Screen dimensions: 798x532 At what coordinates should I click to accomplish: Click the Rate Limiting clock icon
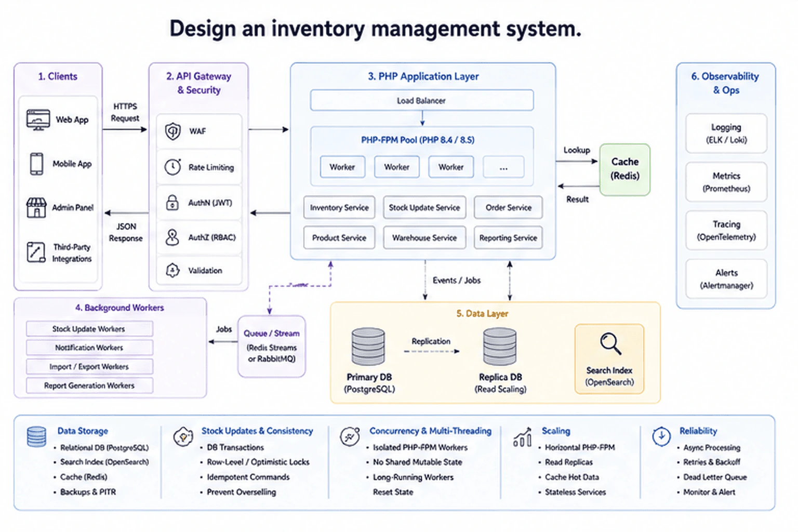click(x=172, y=167)
